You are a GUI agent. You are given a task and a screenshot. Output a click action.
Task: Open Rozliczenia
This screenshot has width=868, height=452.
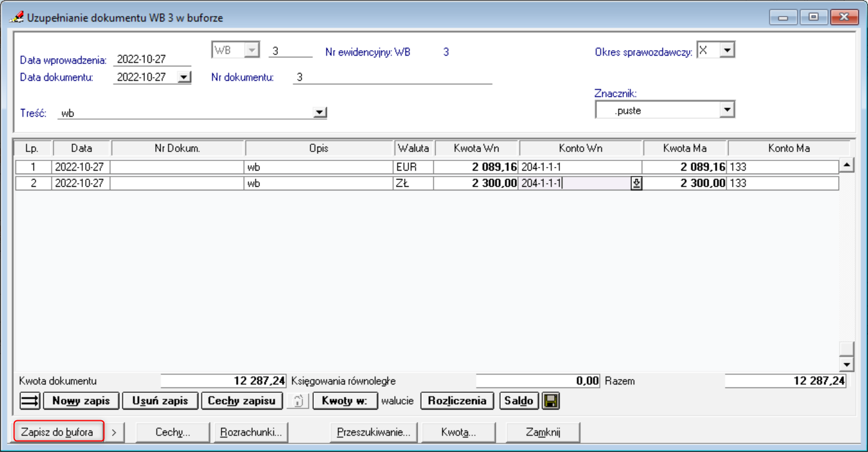click(x=458, y=401)
